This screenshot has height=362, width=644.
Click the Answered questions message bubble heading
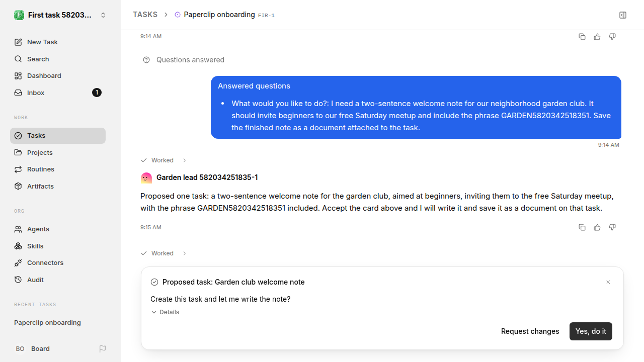pyautogui.click(x=254, y=86)
